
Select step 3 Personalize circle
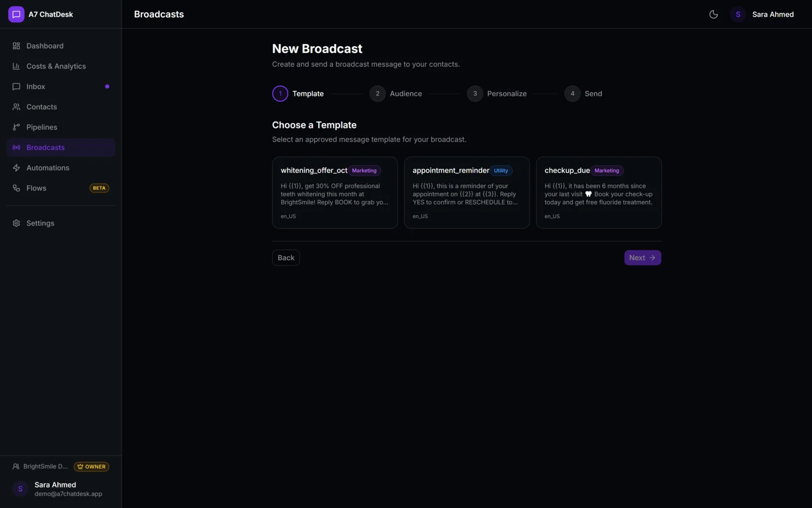coord(475,93)
